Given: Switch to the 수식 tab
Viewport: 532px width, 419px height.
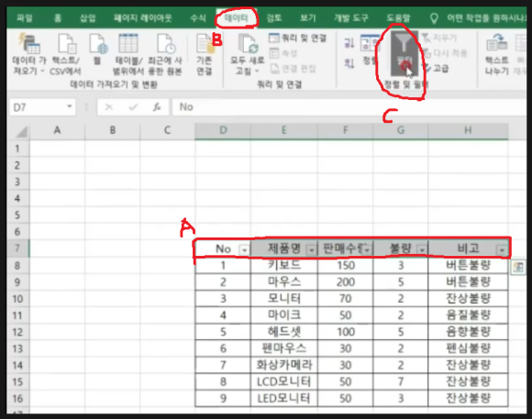Looking at the screenshot, I should pos(198,17).
